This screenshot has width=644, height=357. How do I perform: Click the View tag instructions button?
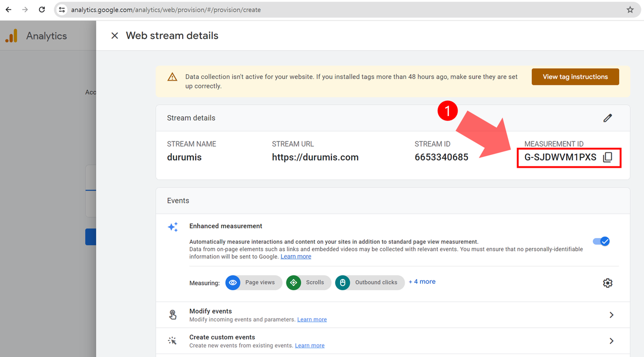(x=575, y=77)
